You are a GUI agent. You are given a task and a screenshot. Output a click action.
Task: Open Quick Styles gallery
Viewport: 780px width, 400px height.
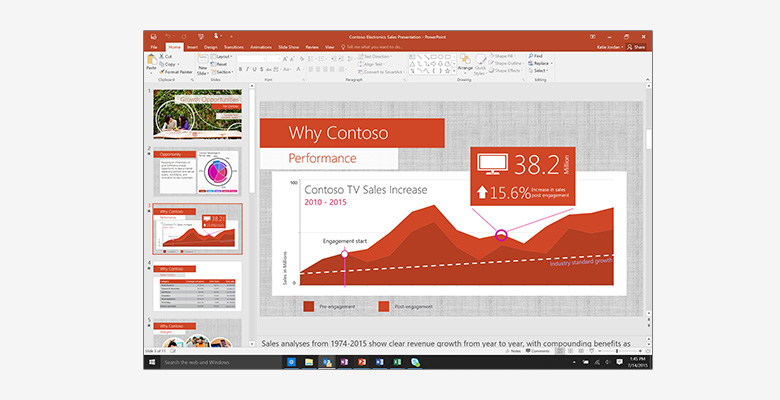(x=480, y=65)
